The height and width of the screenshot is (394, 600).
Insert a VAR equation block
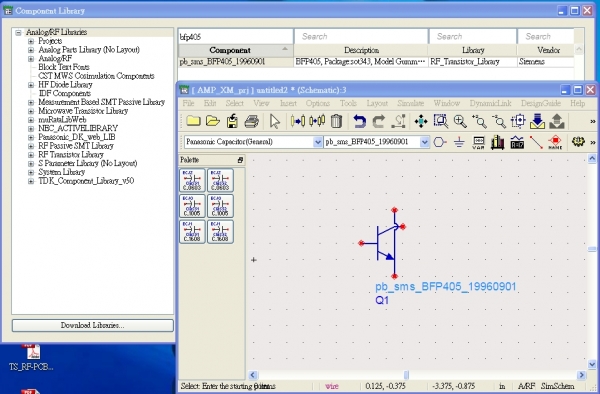[478, 143]
